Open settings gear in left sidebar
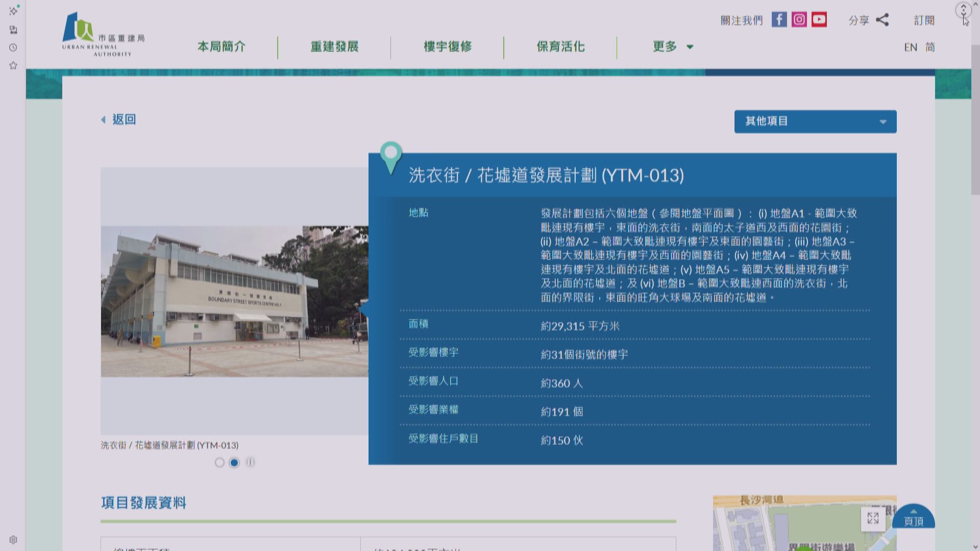The height and width of the screenshot is (551, 980). click(x=13, y=540)
